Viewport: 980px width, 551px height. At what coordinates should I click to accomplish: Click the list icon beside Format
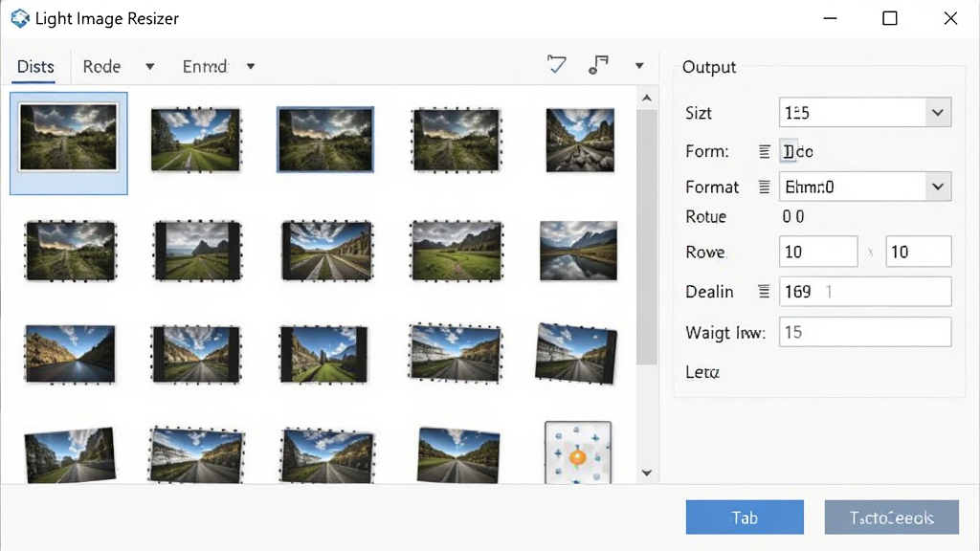click(764, 187)
